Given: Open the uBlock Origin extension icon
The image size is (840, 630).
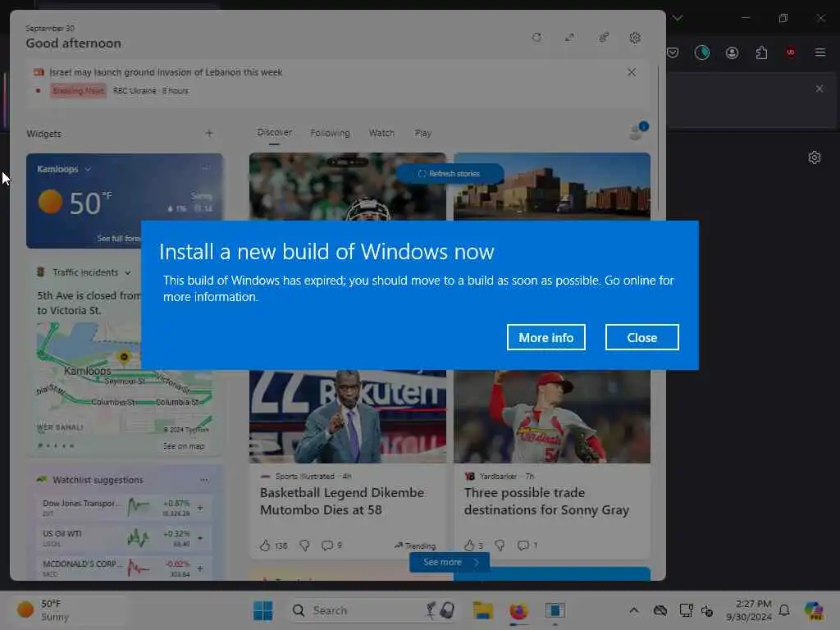Looking at the screenshot, I should click(x=790, y=52).
